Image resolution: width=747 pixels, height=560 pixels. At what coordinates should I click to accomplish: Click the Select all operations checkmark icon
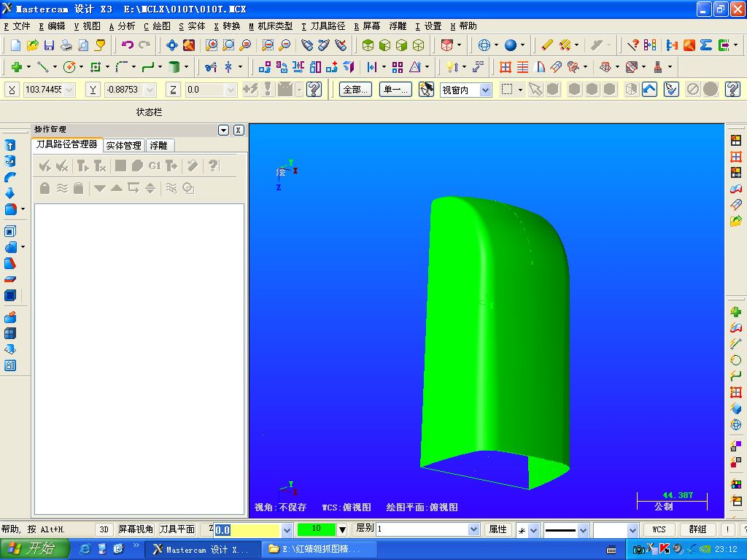(44, 166)
